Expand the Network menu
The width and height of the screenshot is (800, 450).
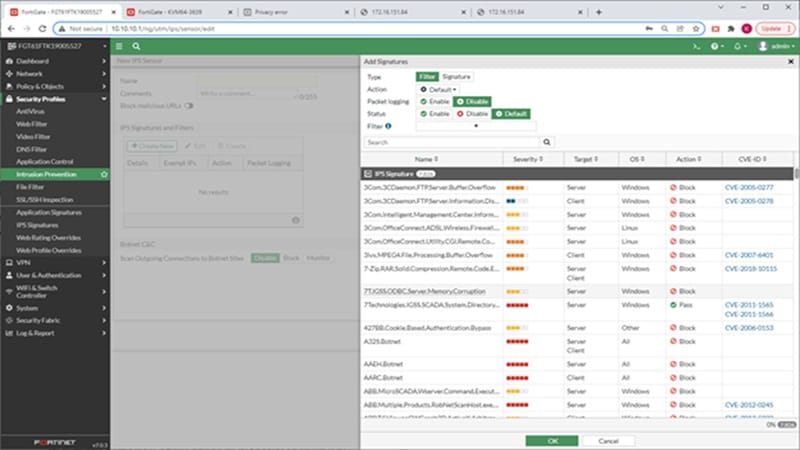pyautogui.click(x=55, y=74)
